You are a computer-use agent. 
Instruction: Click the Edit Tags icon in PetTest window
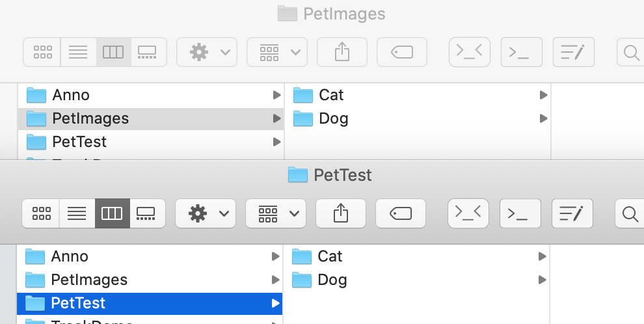coord(401,213)
